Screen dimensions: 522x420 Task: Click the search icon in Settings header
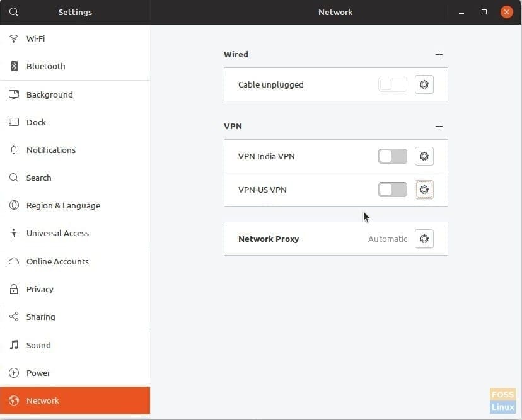click(14, 12)
